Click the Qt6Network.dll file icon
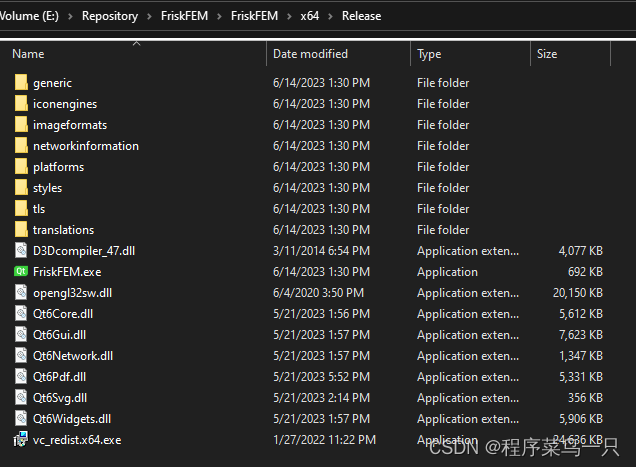Screen dimensions: 636x467 click(x=21, y=356)
